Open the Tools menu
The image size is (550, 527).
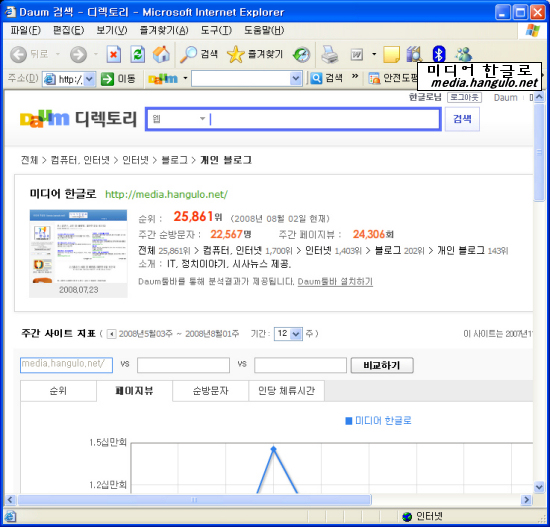pos(216,31)
